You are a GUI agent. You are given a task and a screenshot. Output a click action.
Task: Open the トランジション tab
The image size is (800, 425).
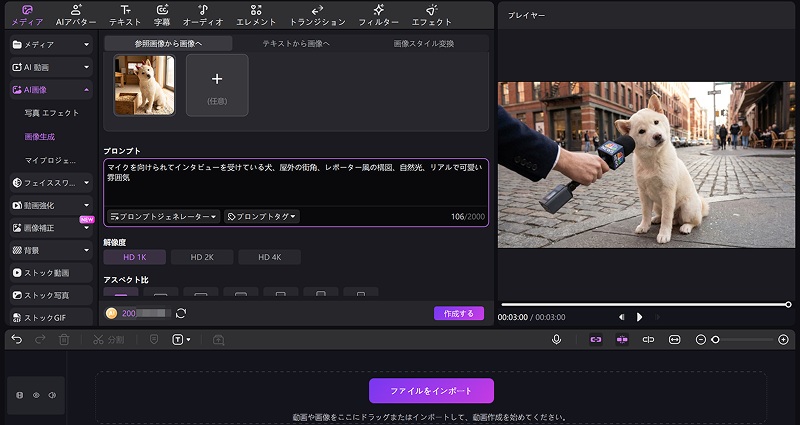(x=317, y=15)
